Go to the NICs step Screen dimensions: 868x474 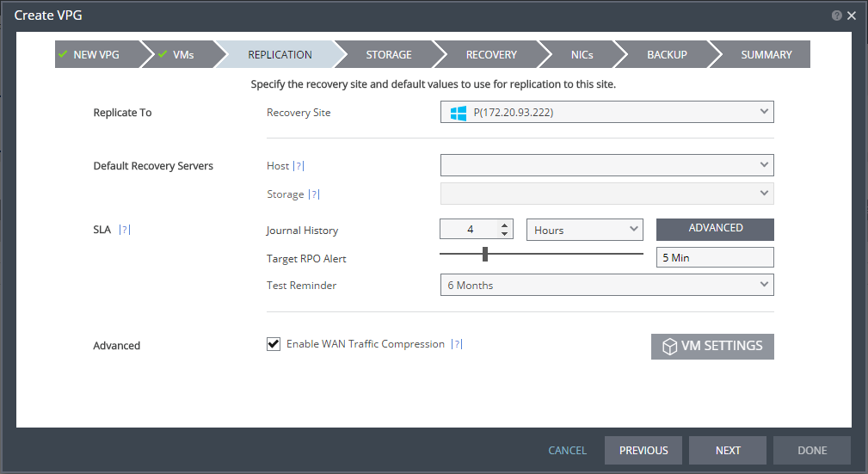point(582,54)
